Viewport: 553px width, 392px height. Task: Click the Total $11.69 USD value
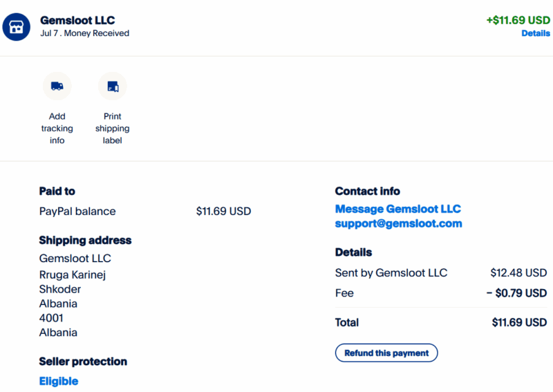click(519, 322)
